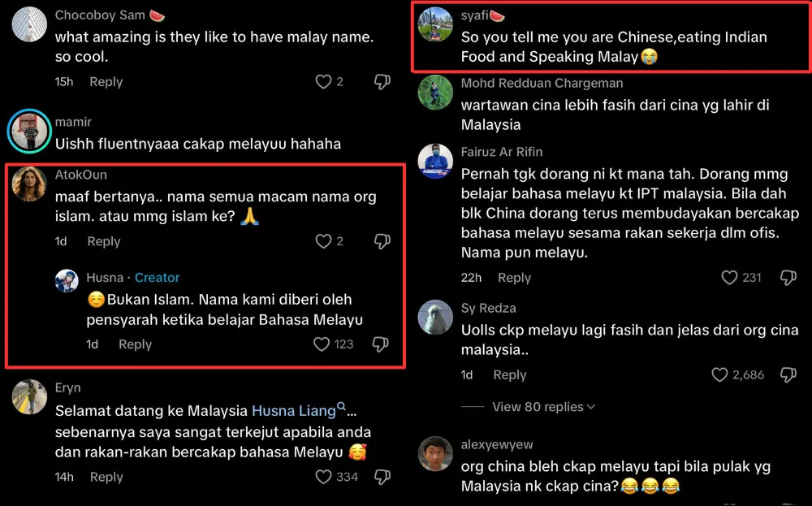Click dislike on AtokOun's comment

click(x=382, y=241)
